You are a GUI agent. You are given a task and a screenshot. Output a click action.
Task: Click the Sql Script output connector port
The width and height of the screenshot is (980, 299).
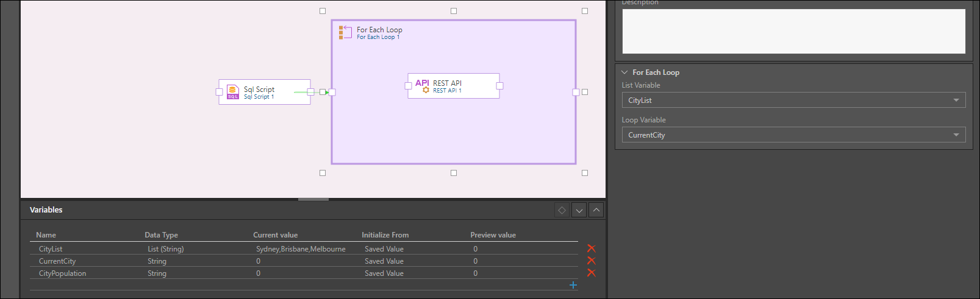[310, 92]
